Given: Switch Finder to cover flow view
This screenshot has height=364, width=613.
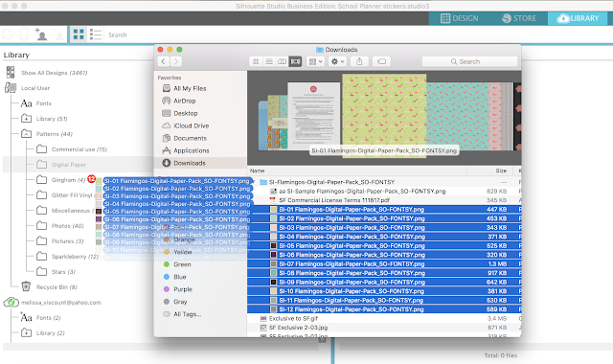Looking at the screenshot, I should [x=295, y=61].
